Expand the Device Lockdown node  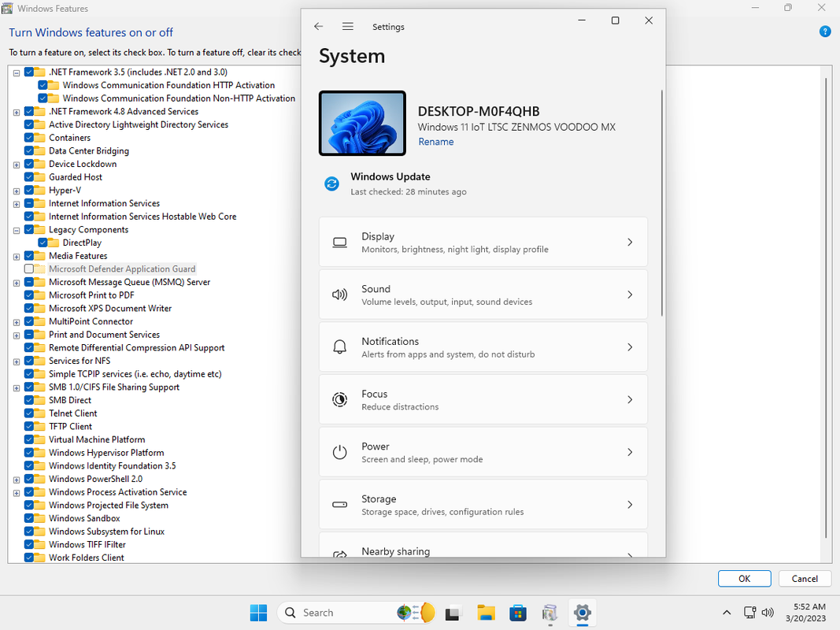pos(17,165)
